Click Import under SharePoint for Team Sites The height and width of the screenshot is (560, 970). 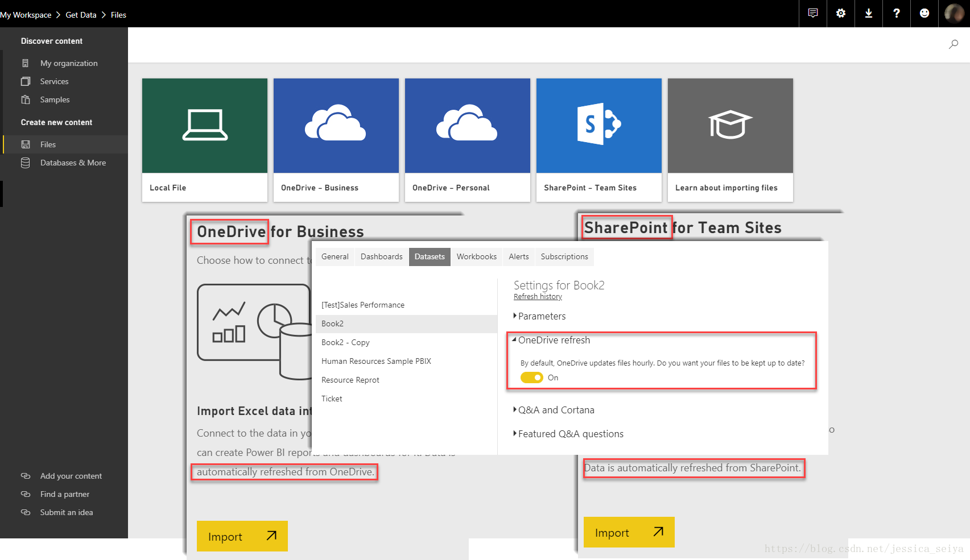click(x=629, y=532)
